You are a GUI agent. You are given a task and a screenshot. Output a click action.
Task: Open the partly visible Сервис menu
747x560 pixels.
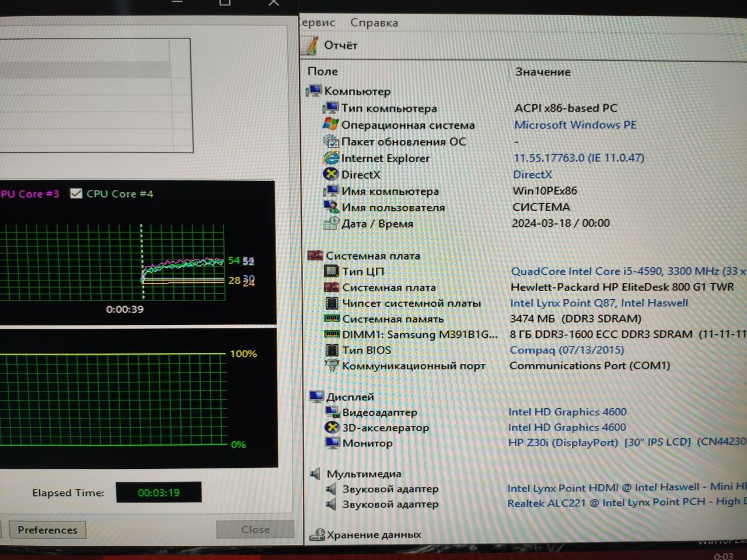click(x=317, y=22)
